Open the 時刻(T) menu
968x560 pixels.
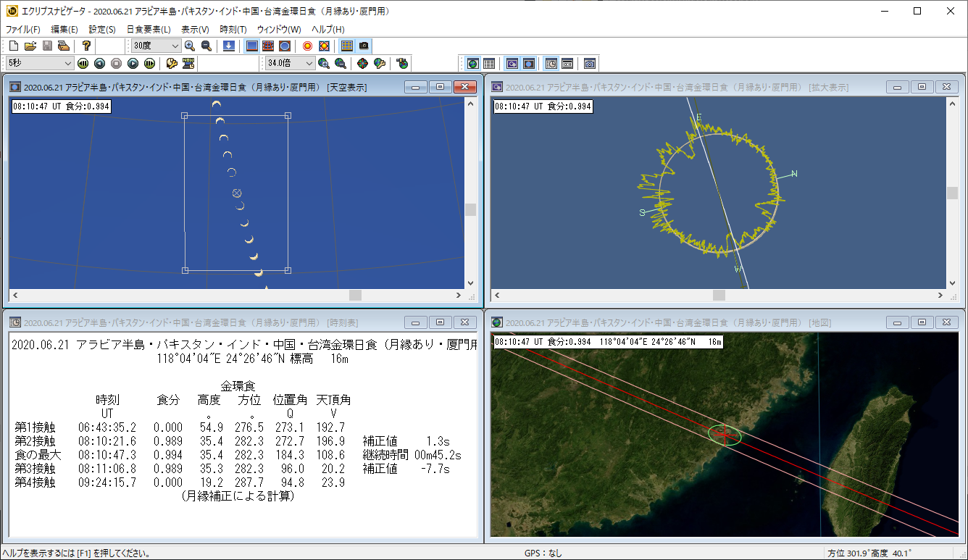tap(233, 30)
